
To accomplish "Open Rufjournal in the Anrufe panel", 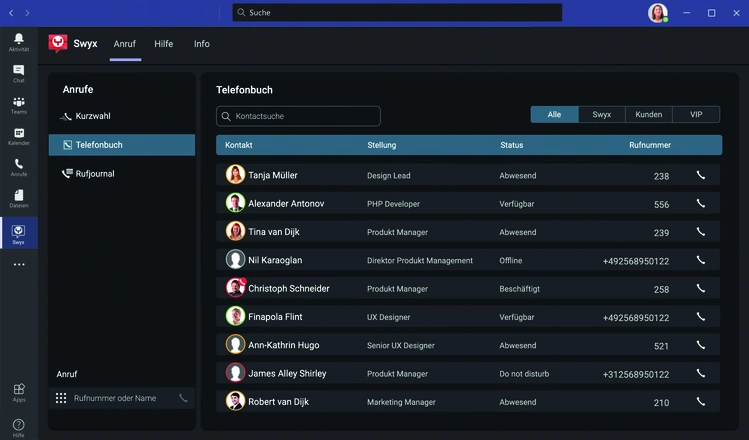I will (x=94, y=174).
